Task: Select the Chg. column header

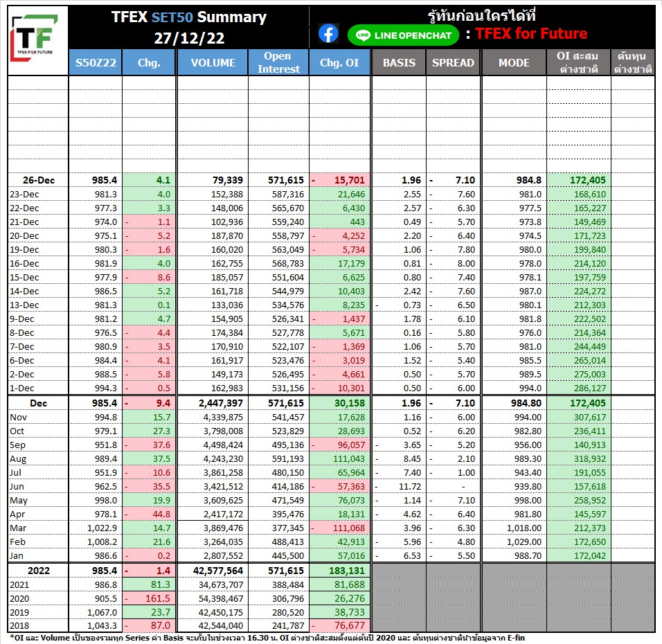Action: (x=149, y=62)
